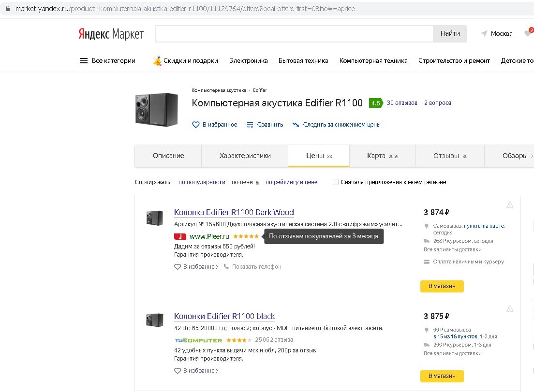The height and width of the screenshot is (392, 534).
Task: Click the Компьютерная акустика breadcrumb
Action: [219, 90]
